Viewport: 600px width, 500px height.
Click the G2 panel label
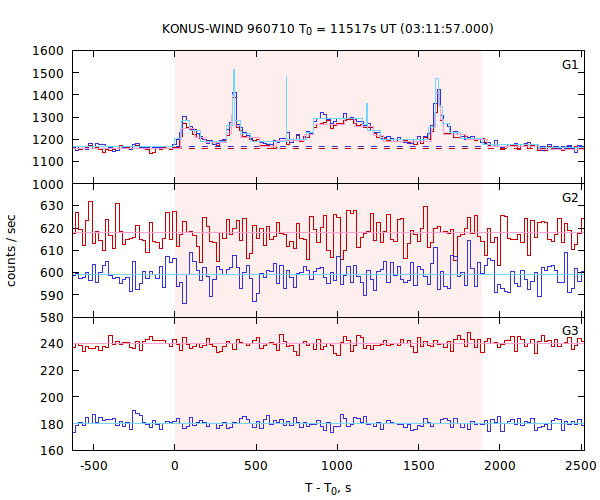point(569,197)
